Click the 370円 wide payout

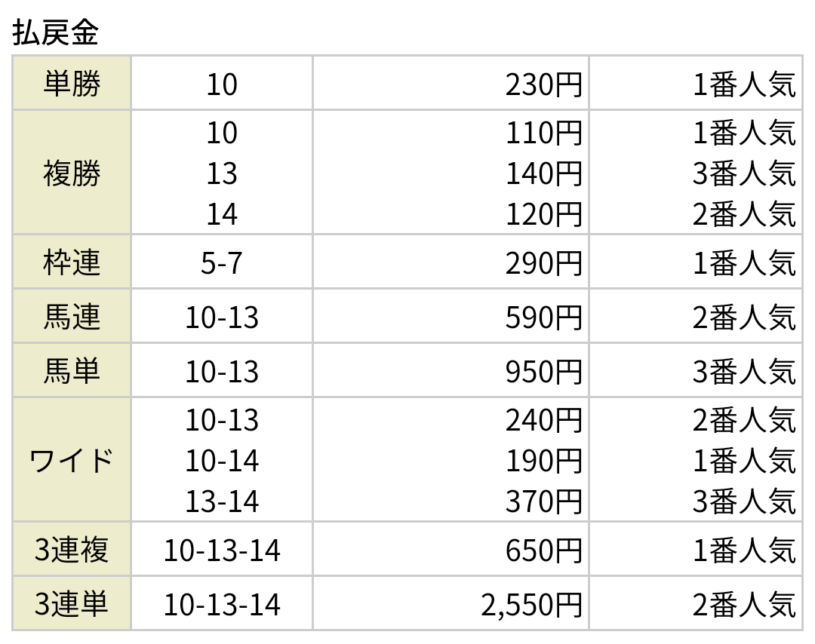click(543, 501)
